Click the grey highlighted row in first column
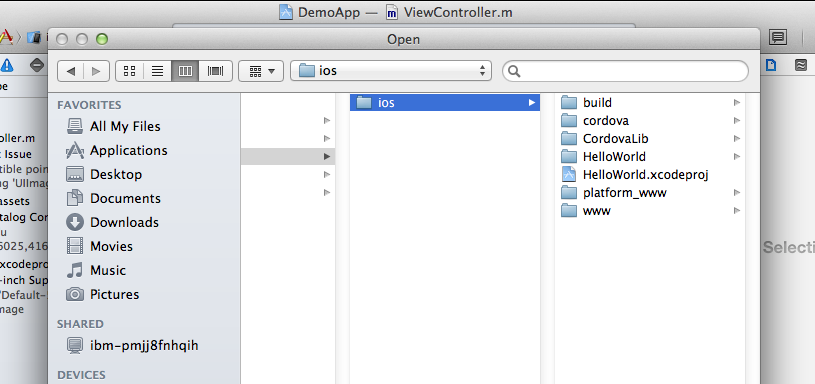Image resolution: width=815 pixels, height=384 pixels. click(288, 156)
